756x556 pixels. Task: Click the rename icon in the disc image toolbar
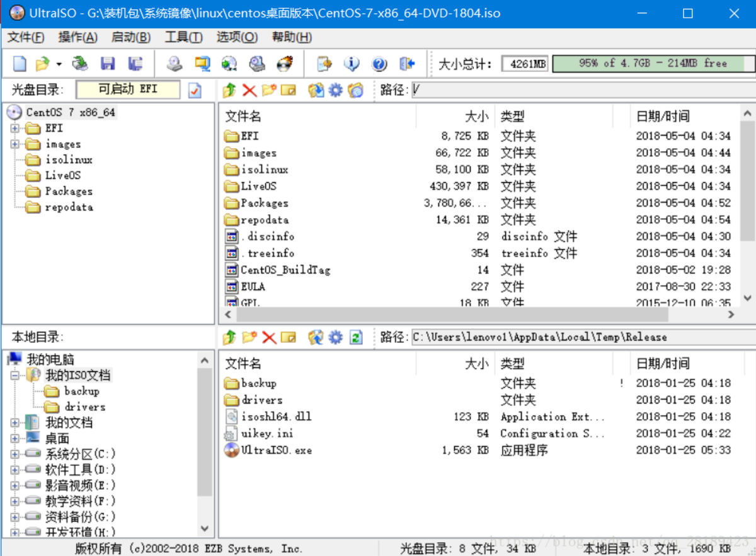(289, 90)
